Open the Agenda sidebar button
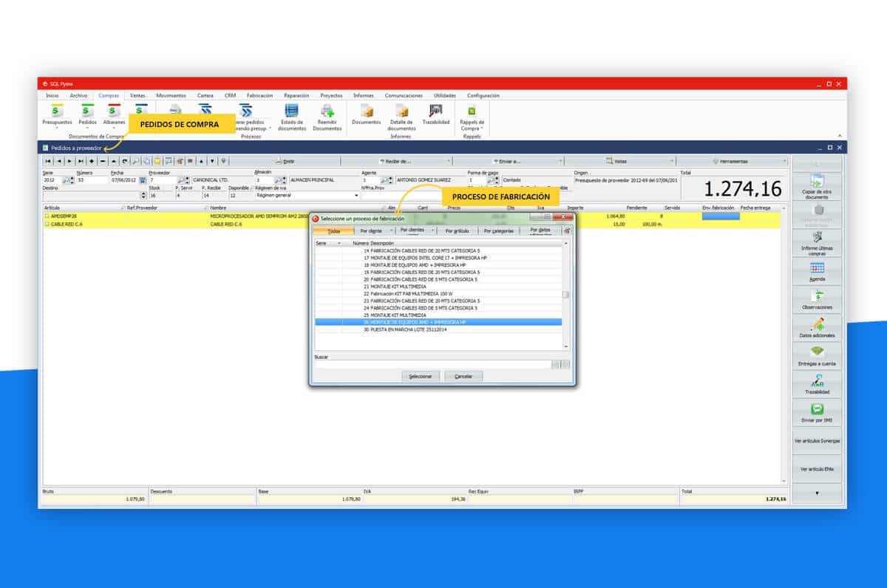Viewport: 887px width, 588px height. (817, 271)
